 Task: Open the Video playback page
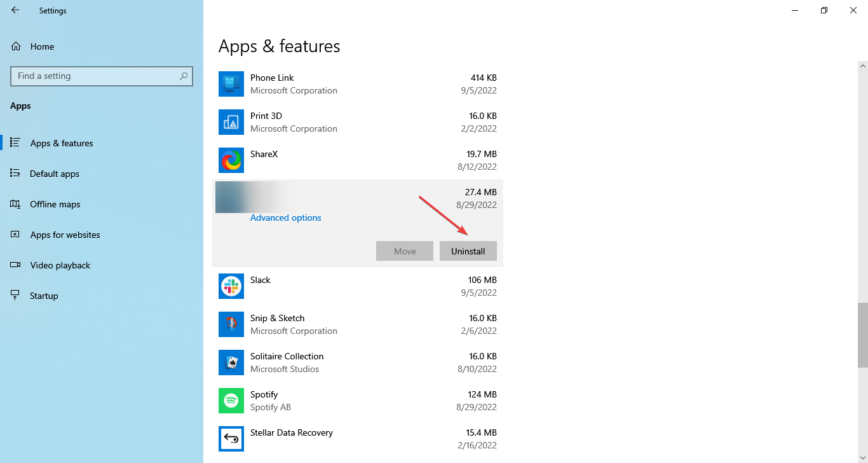pos(102,265)
